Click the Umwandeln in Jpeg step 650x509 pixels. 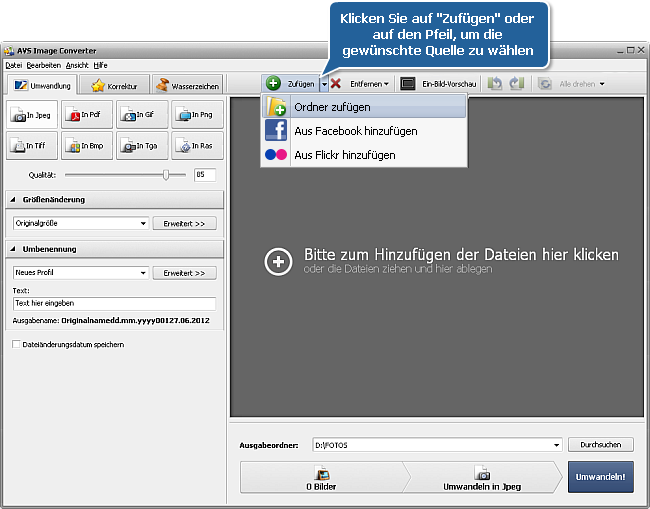point(482,477)
